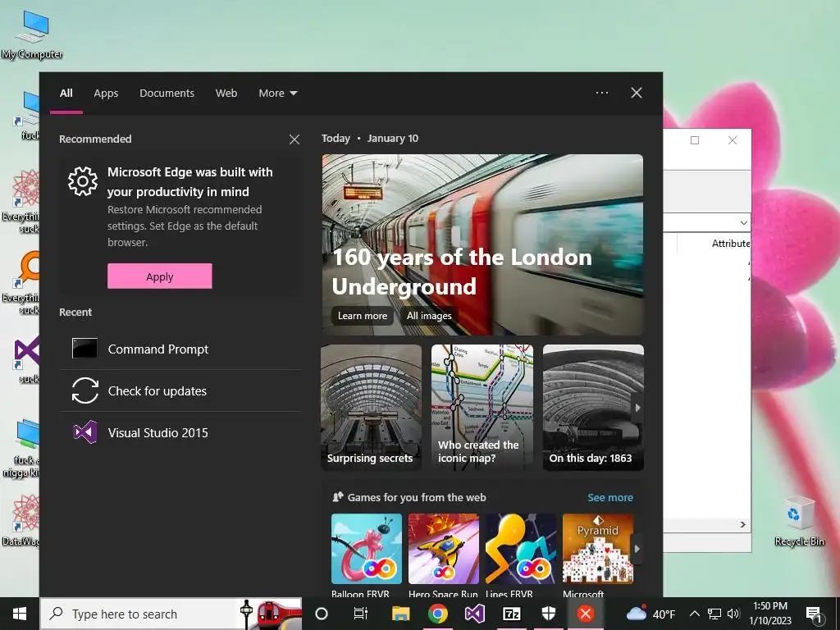
Task: Click See more for web games
Action: coord(610,497)
